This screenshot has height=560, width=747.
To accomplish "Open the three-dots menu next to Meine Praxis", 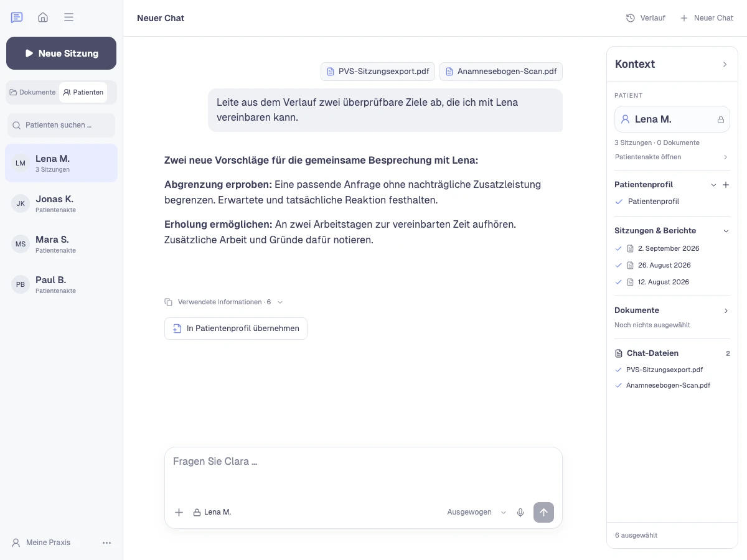I will coord(106,543).
